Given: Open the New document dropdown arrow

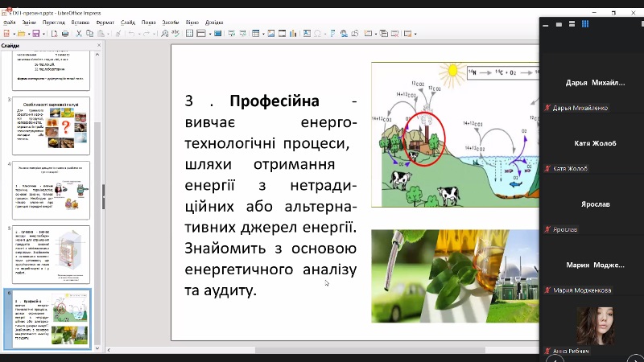Looking at the screenshot, I should (14, 34).
